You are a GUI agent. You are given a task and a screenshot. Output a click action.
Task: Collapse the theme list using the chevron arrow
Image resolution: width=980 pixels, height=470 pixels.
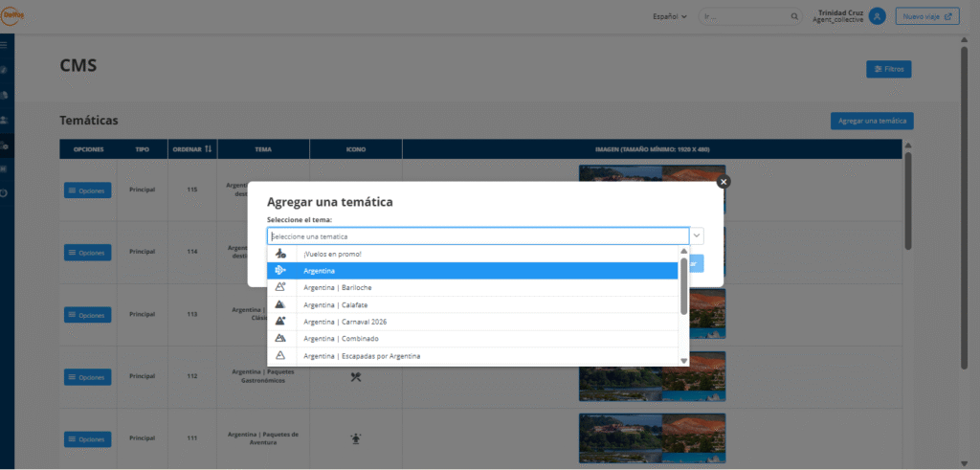(x=697, y=236)
